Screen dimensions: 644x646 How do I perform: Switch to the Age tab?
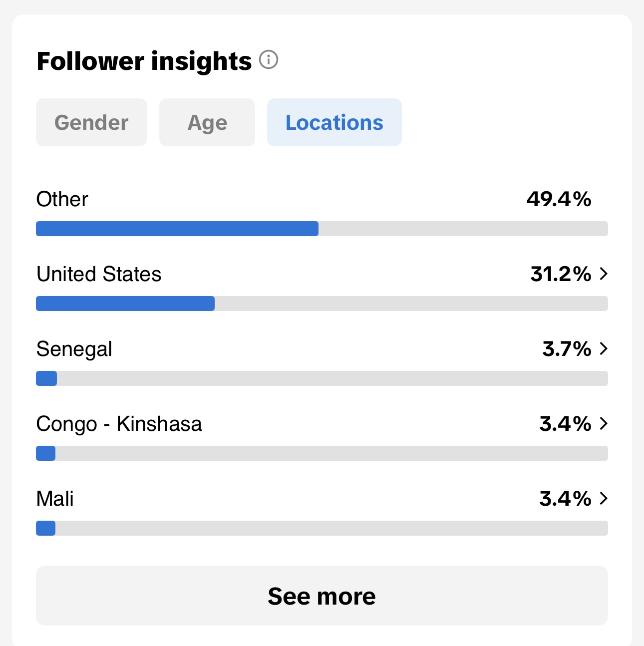click(207, 122)
